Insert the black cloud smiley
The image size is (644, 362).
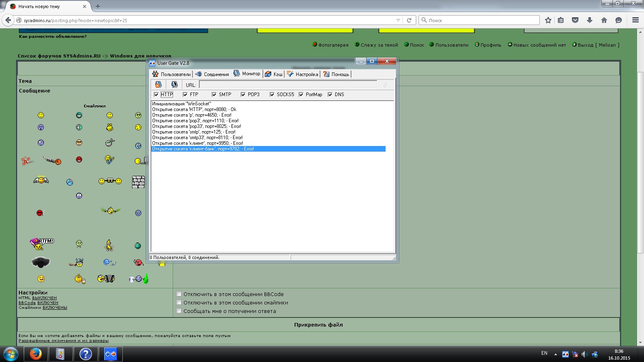41,262
